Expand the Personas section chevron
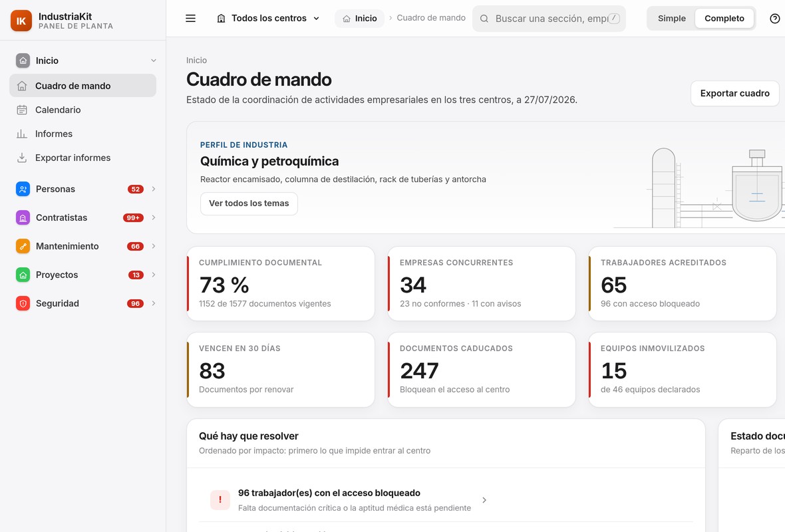This screenshot has height=532, width=785. (154, 189)
